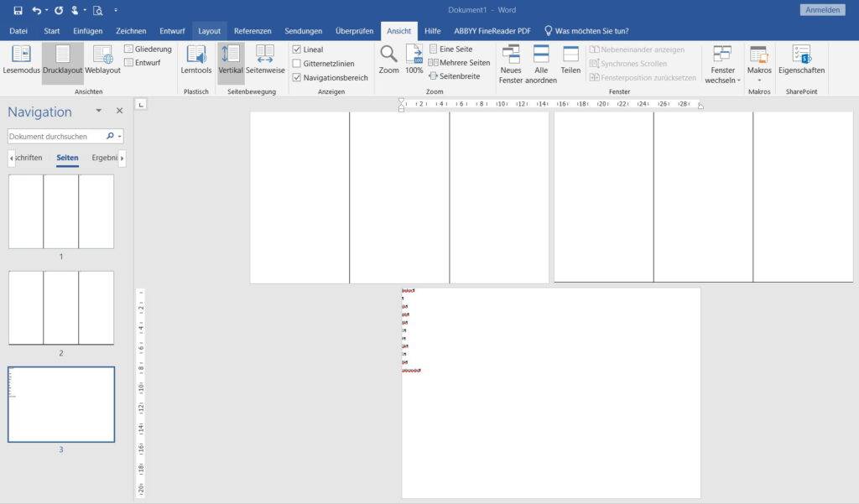859x504 pixels.
Task: Select Entwurf view in Ansichten group
Action: pyautogui.click(x=143, y=62)
